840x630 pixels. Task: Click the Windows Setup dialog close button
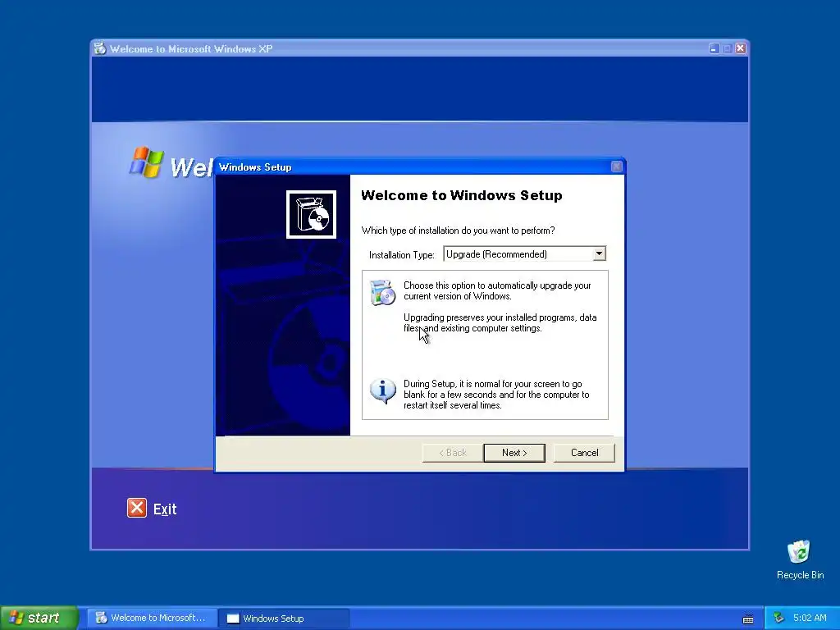pyautogui.click(x=617, y=167)
